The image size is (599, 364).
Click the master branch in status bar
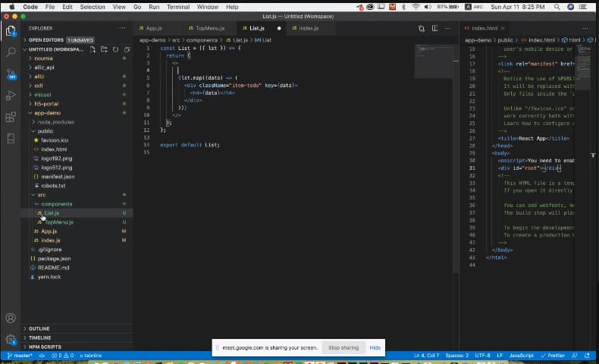pos(20,356)
